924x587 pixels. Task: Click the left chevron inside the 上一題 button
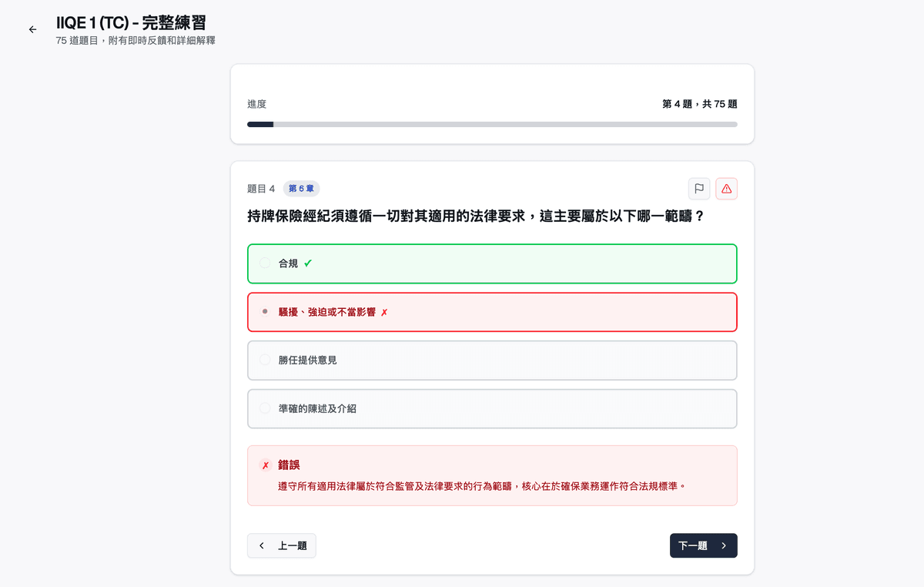pyautogui.click(x=262, y=545)
